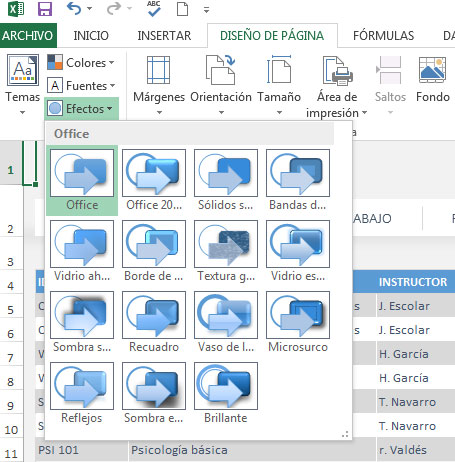Click the Saltos page breaks button
The image size is (455, 462).
[x=390, y=85]
